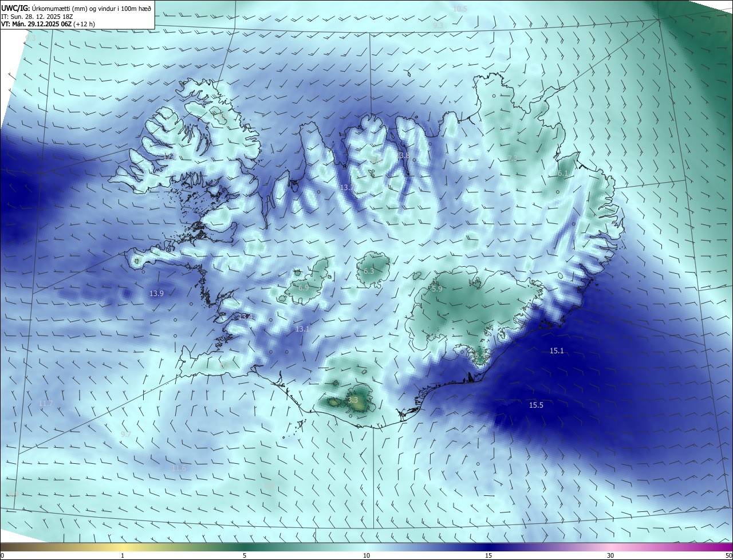733x560 pixels.
Task: Click the 9.7 value label on the map
Action: click(126, 435)
